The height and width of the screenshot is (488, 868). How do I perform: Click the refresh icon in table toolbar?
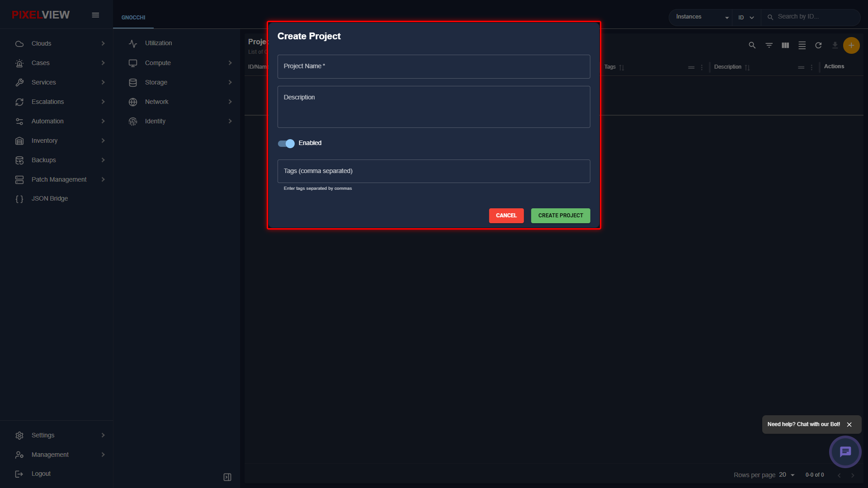coord(818,45)
